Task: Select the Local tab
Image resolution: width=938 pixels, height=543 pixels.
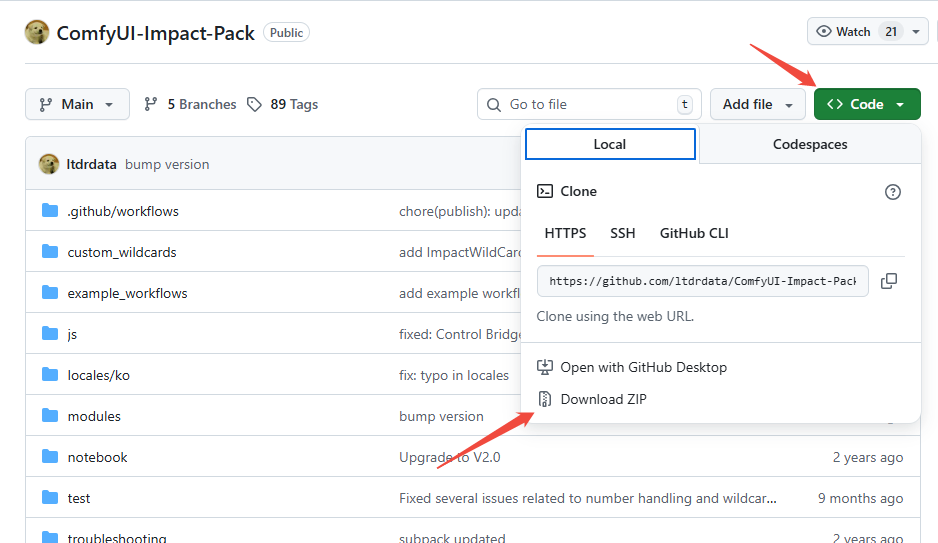Action: [610, 144]
